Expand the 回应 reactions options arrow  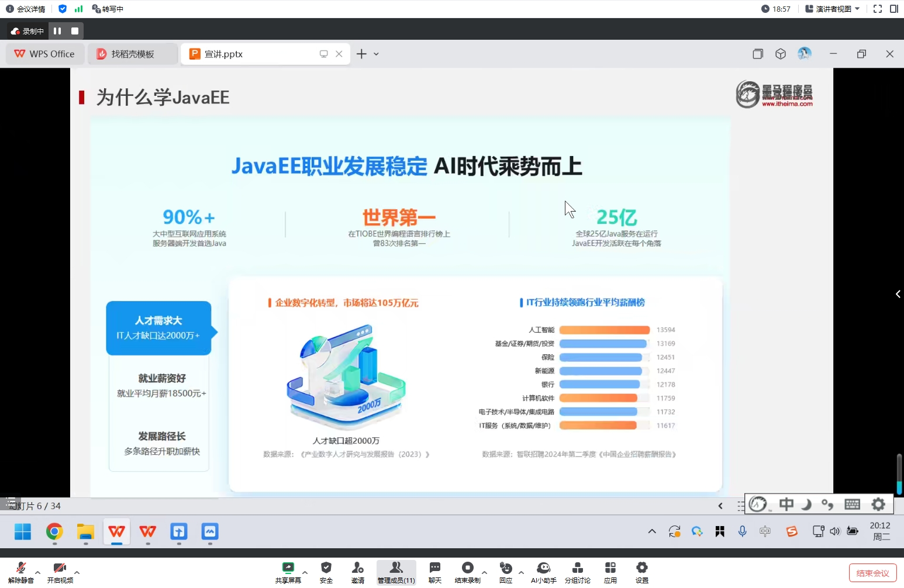pyautogui.click(x=521, y=572)
